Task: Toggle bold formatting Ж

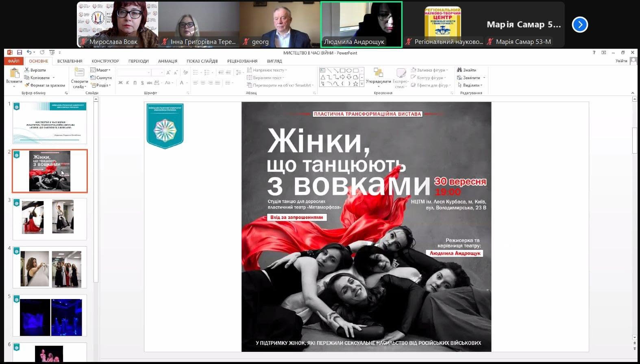Action: (120, 83)
